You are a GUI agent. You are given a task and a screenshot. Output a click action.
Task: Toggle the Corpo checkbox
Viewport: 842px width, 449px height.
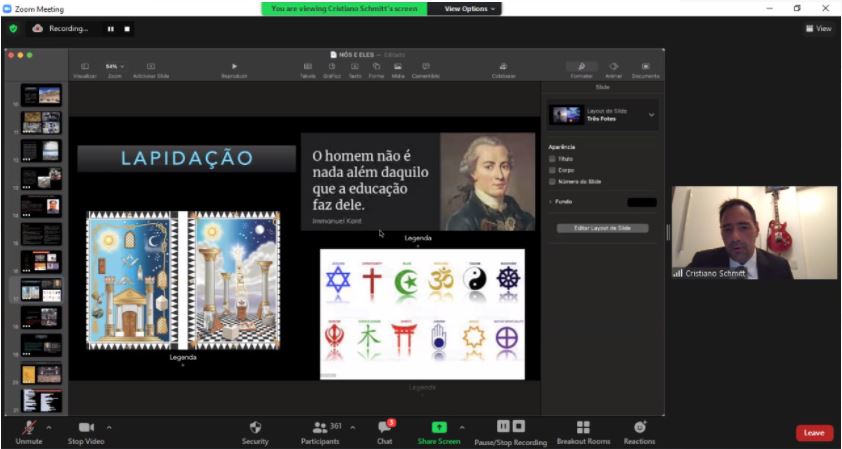(x=553, y=170)
